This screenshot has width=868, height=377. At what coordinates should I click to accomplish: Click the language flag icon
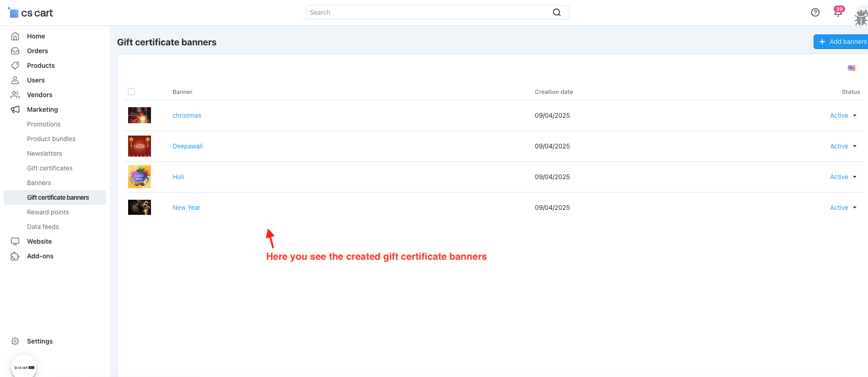tap(851, 68)
